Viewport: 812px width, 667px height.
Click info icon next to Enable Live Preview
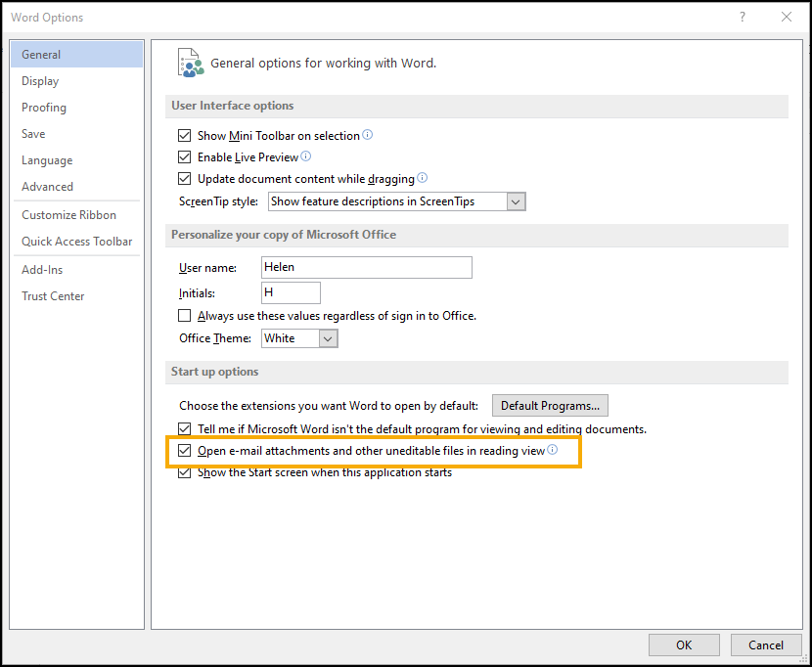tap(306, 156)
